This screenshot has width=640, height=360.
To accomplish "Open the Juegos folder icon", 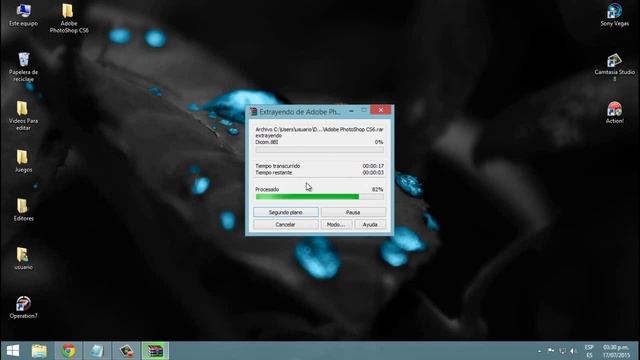I will tap(23, 161).
